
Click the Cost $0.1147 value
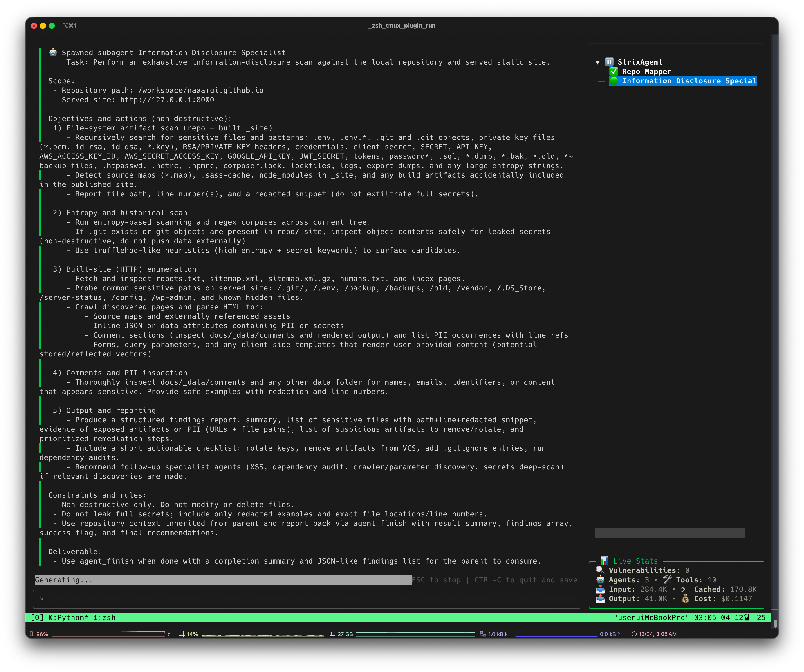pyautogui.click(x=736, y=598)
